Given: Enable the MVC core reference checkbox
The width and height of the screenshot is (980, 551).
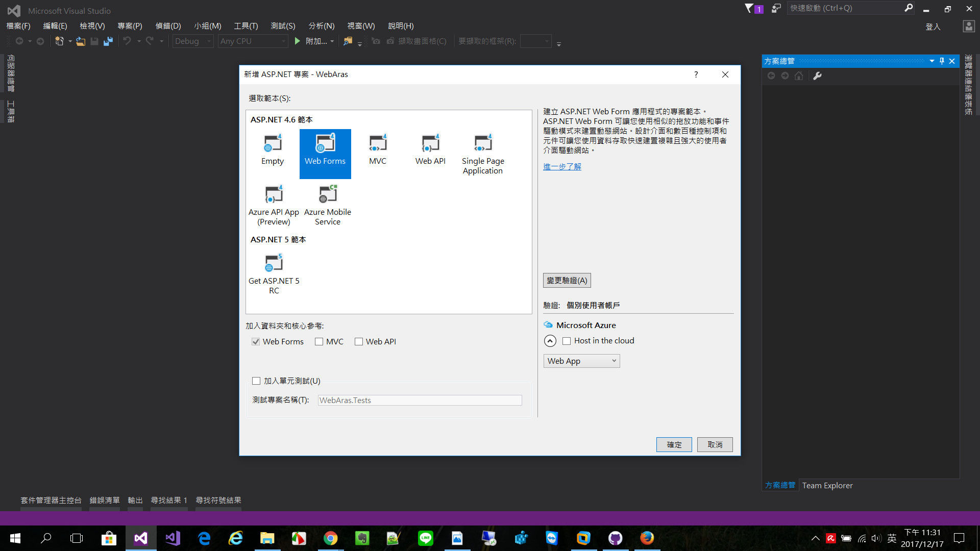Looking at the screenshot, I should [x=319, y=342].
